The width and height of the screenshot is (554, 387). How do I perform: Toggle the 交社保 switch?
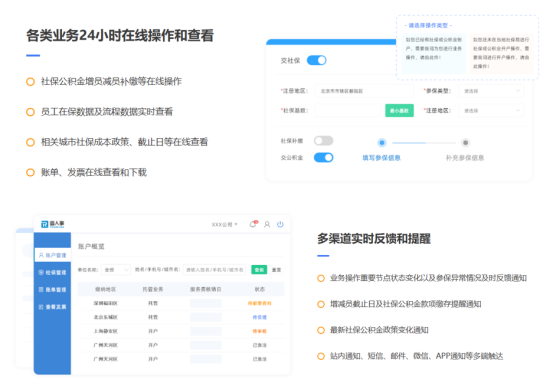point(317,60)
